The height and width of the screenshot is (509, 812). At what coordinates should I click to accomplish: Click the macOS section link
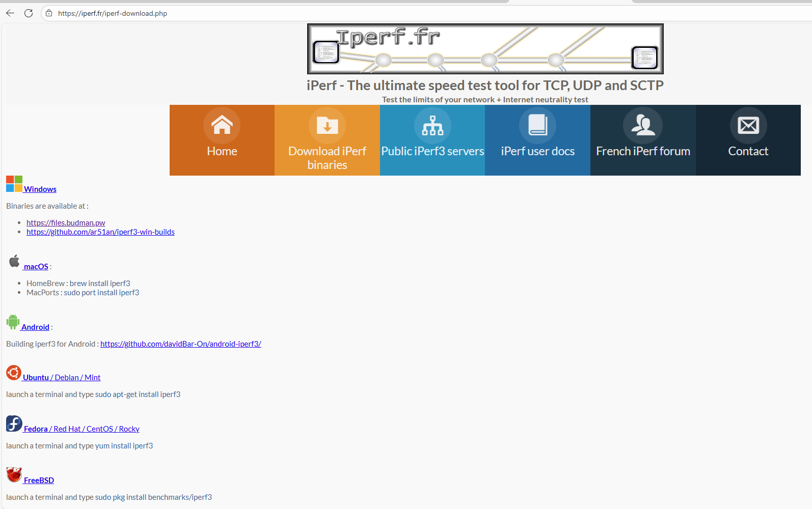tap(36, 267)
